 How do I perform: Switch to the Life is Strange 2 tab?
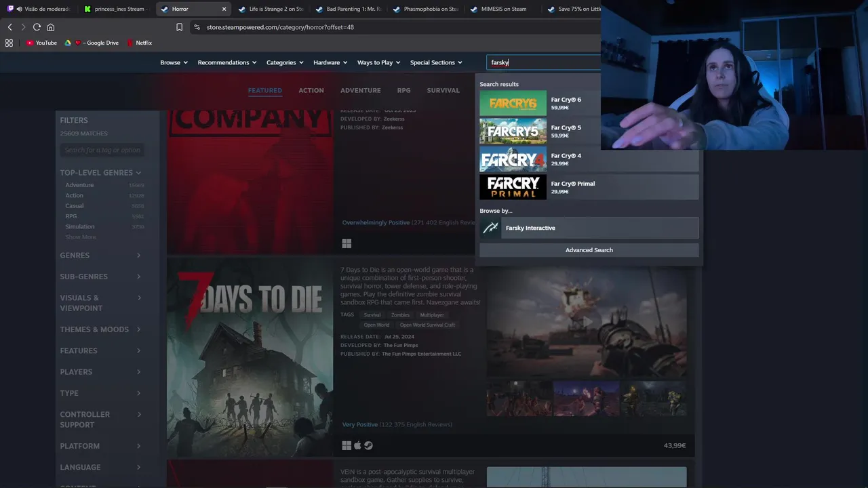[x=271, y=9]
